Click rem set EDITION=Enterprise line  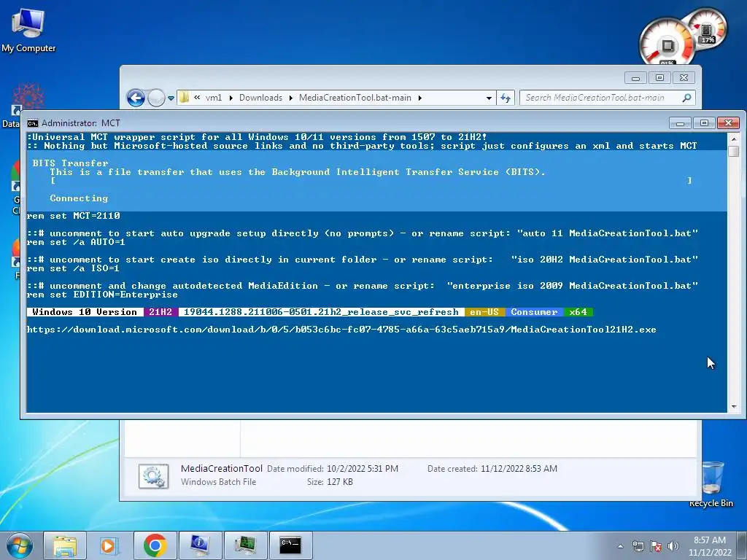pyautogui.click(x=102, y=295)
